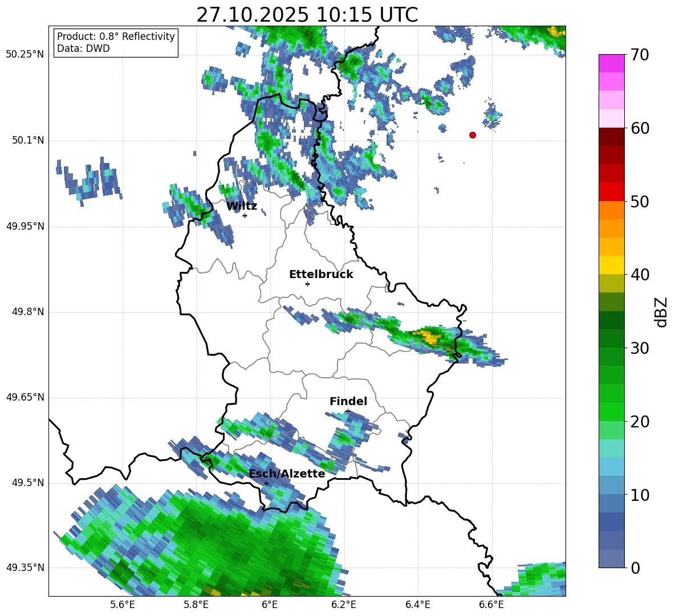Click the 40 value on the colorbar
This screenshot has height=616, width=675.
[640, 275]
